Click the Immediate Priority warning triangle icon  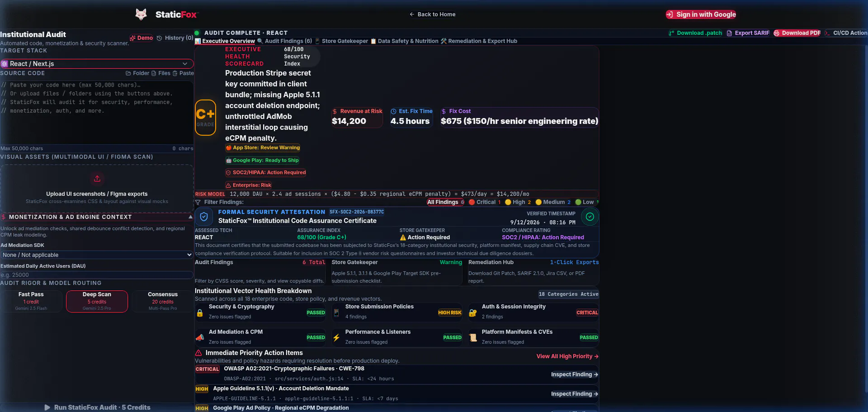pos(198,353)
